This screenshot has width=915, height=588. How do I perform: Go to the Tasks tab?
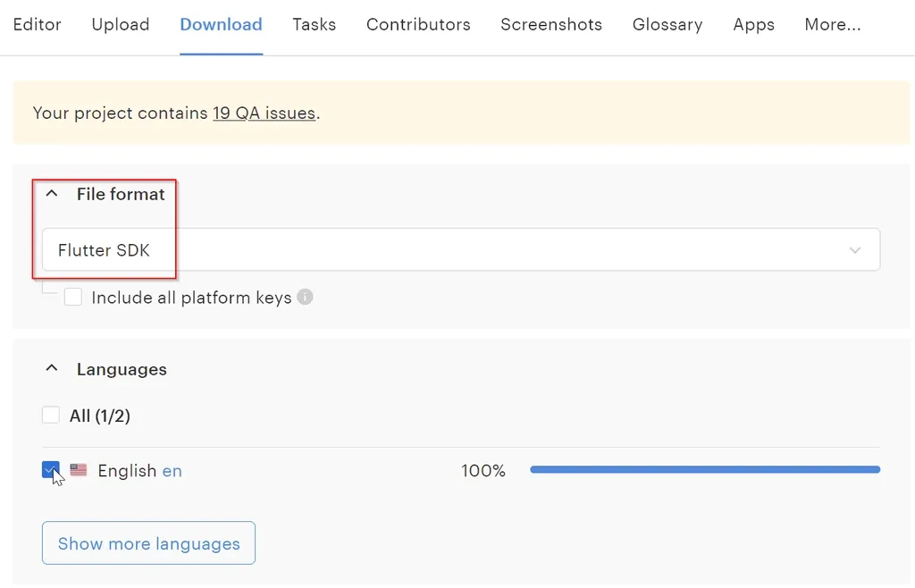(314, 25)
